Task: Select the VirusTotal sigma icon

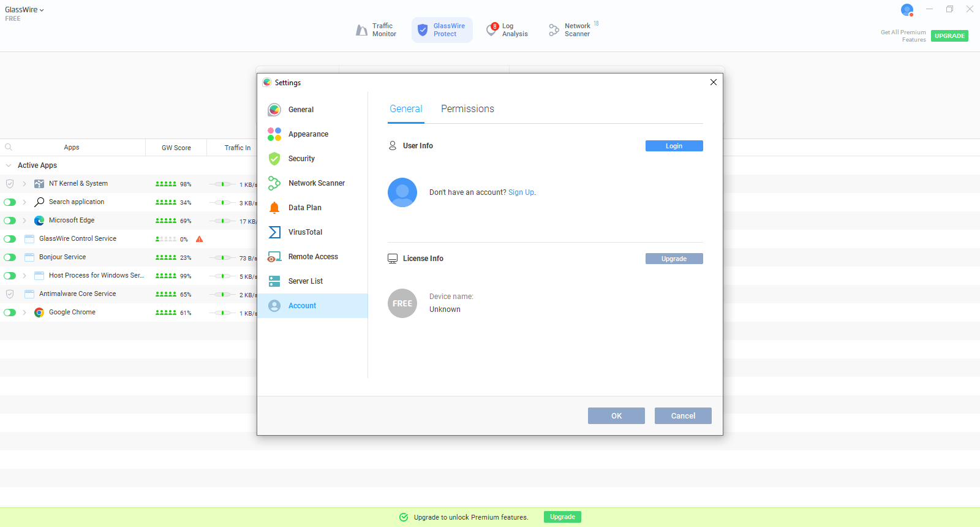Action: pos(274,232)
